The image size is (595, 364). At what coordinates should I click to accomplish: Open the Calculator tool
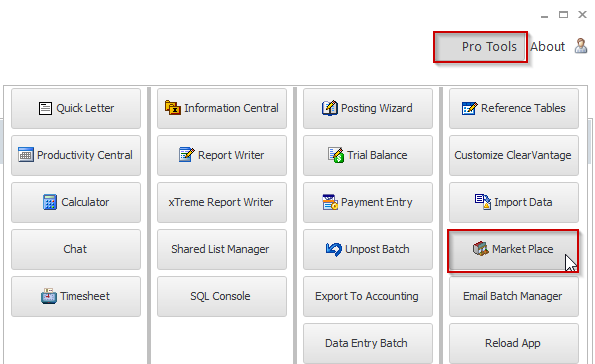click(76, 203)
